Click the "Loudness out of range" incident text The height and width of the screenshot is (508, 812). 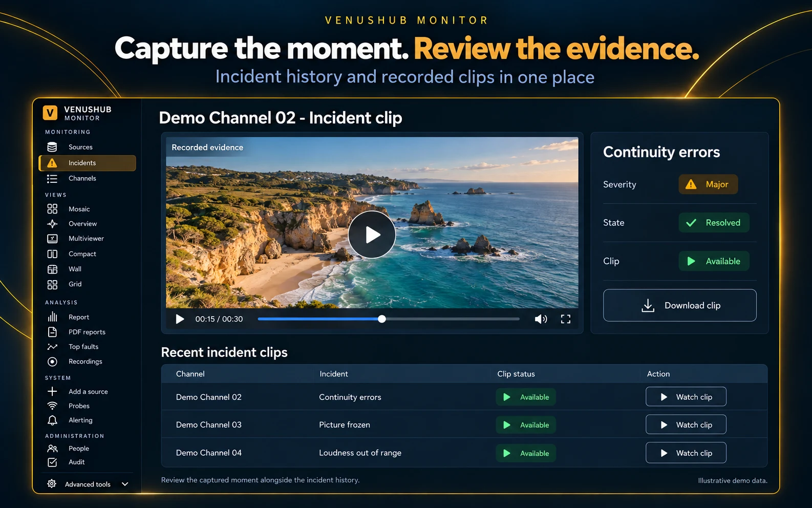pos(360,453)
